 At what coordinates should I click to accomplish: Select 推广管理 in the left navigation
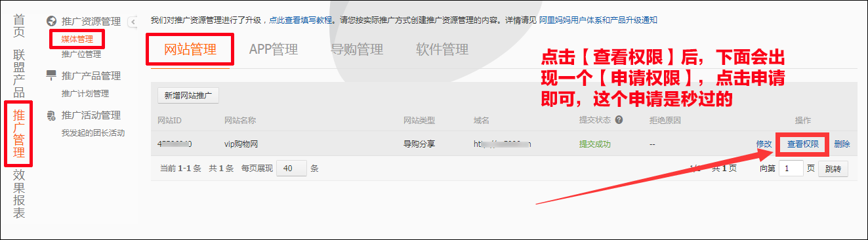(20, 133)
